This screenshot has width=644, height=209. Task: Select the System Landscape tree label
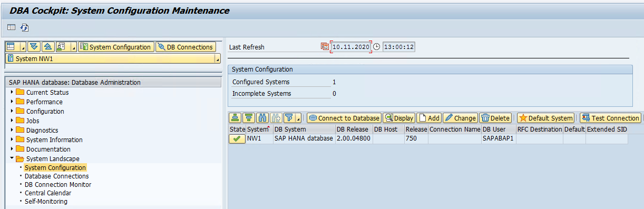(x=53, y=158)
